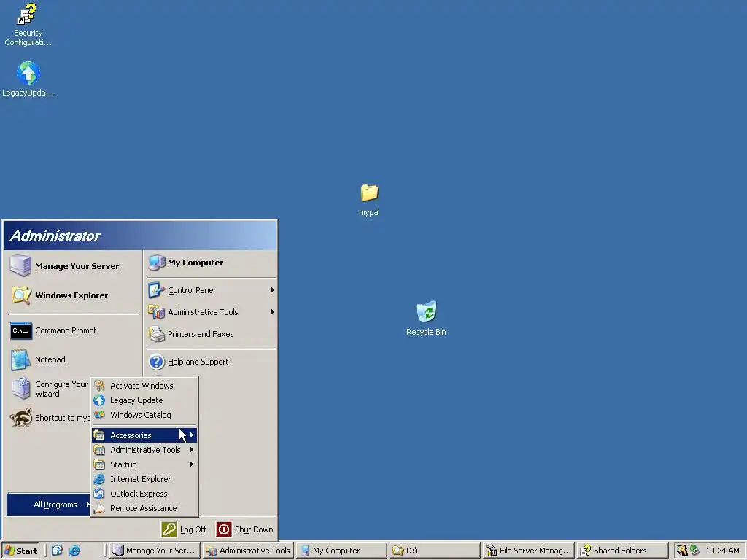
Task: Click the Notepad icon in Start menu
Action: click(x=20, y=359)
